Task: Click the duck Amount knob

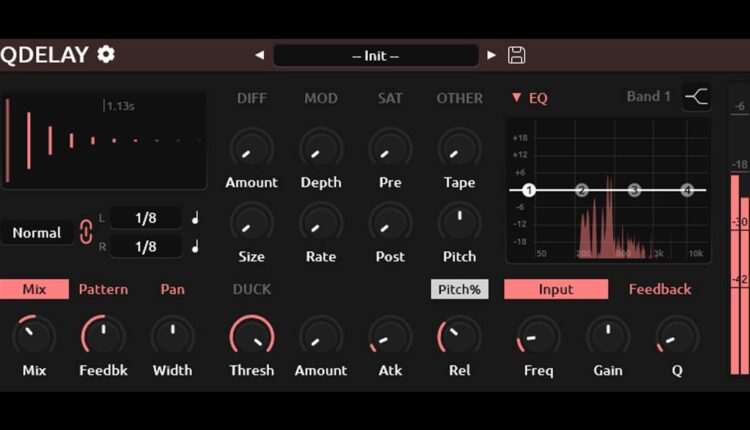Action: click(321, 337)
